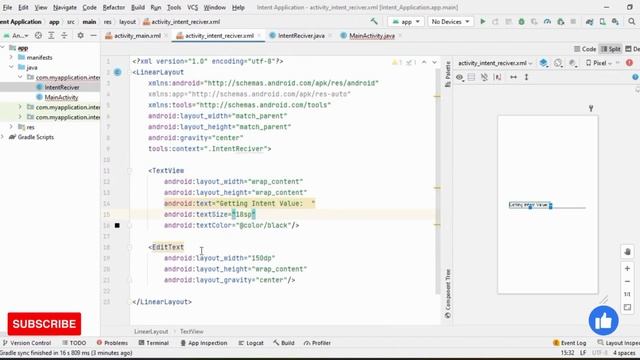Screen dimensions: 640x360
Task: Open App Inspection tool window
Action: pos(204,343)
